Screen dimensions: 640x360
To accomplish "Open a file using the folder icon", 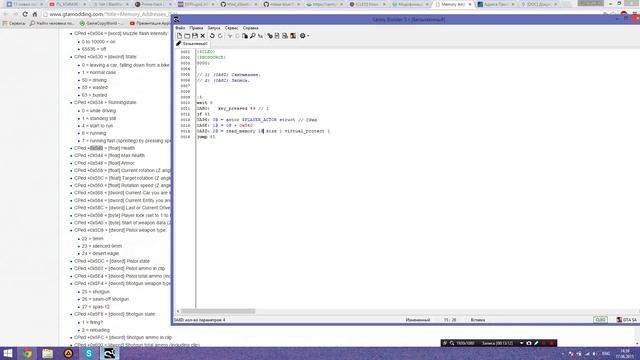I will 187,36.
